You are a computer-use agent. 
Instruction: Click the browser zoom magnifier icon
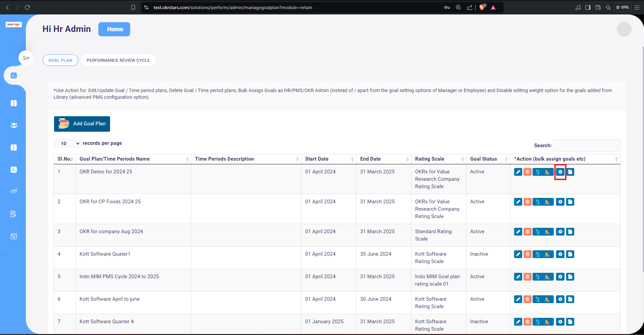[x=458, y=7]
